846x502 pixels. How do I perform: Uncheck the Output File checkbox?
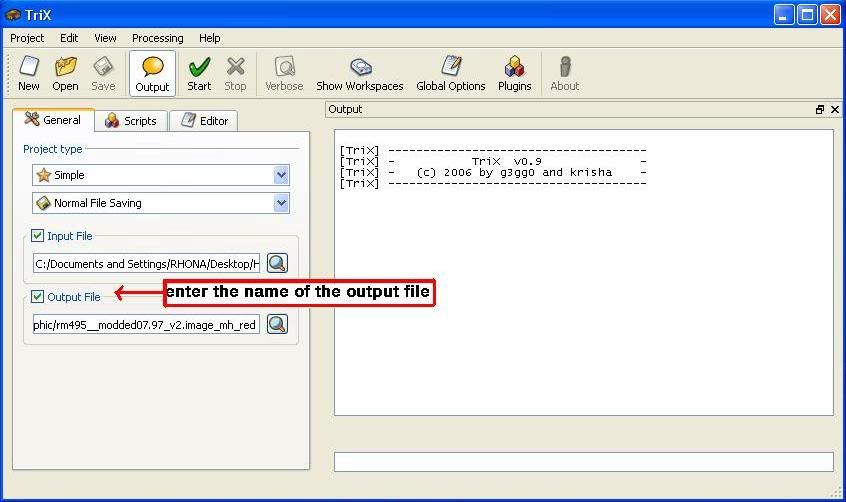coord(37,296)
